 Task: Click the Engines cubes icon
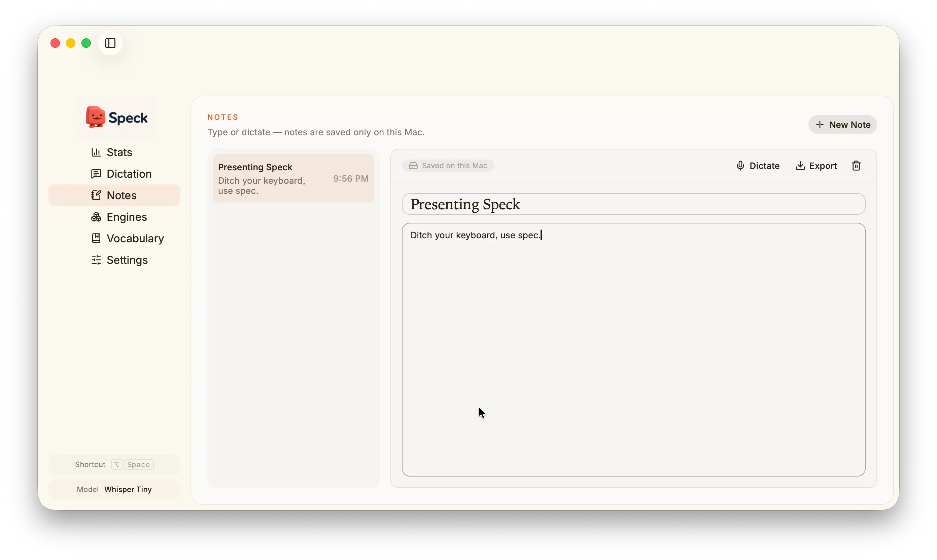coord(96,217)
